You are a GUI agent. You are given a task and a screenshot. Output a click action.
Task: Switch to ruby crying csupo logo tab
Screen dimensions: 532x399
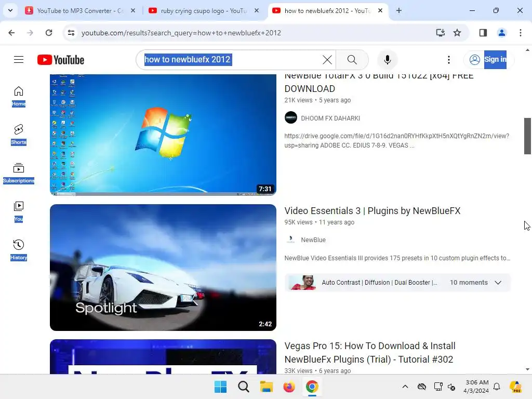tap(204, 10)
